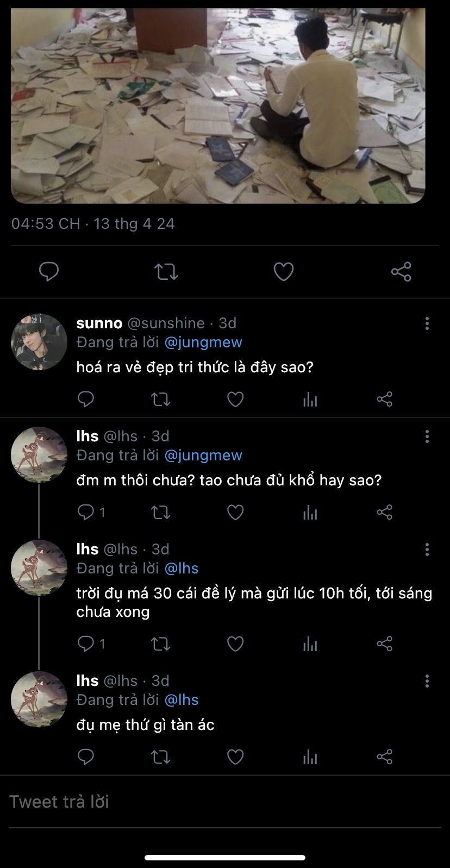The height and width of the screenshot is (868, 450).
Task: Open sunno's profile picture
Action: pos(39,342)
